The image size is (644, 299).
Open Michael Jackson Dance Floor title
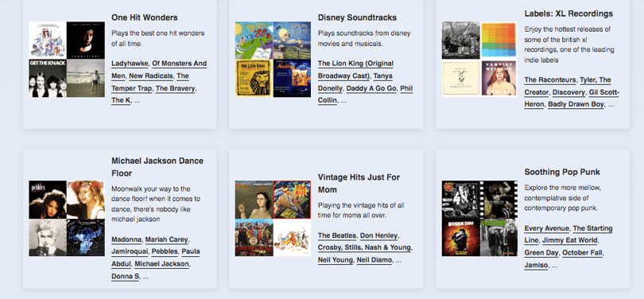coord(157,167)
